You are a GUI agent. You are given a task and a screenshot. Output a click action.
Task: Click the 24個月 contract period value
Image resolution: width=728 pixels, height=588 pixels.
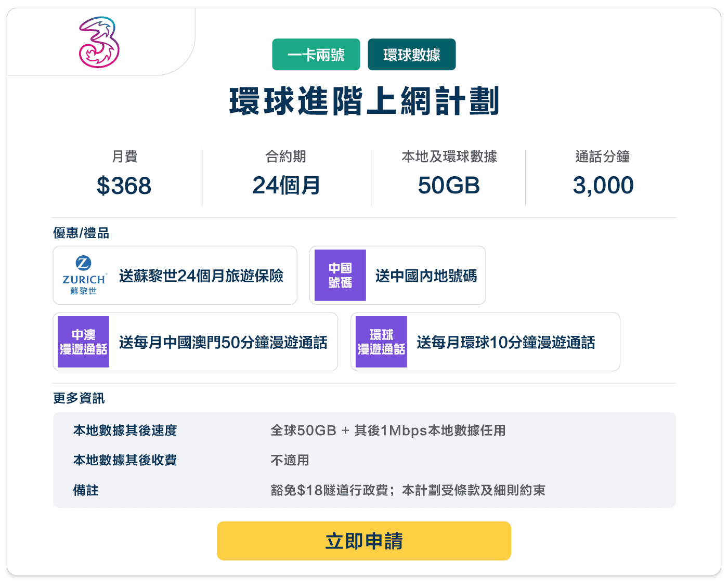tap(286, 186)
